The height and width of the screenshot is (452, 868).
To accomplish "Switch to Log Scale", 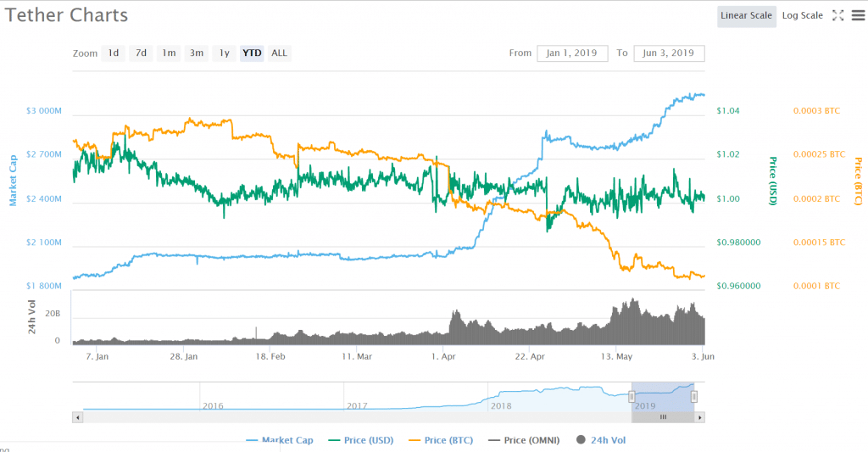I will pyautogui.click(x=802, y=15).
